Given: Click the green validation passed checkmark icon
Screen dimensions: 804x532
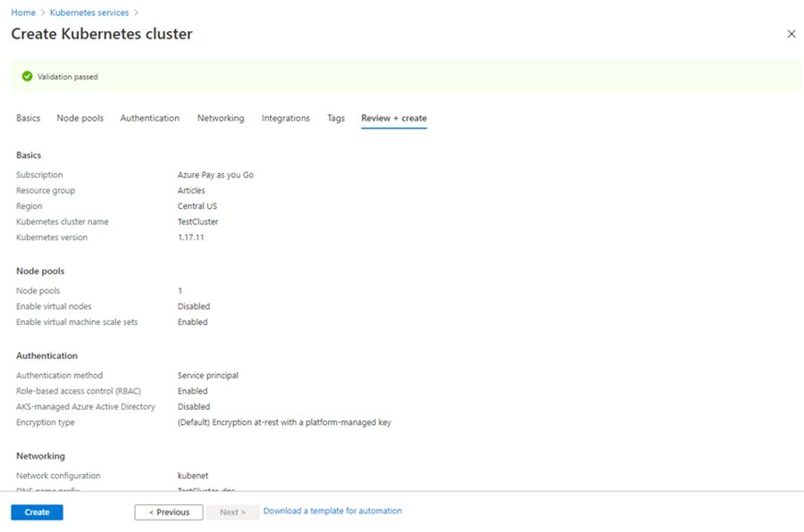Looking at the screenshot, I should [26, 77].
